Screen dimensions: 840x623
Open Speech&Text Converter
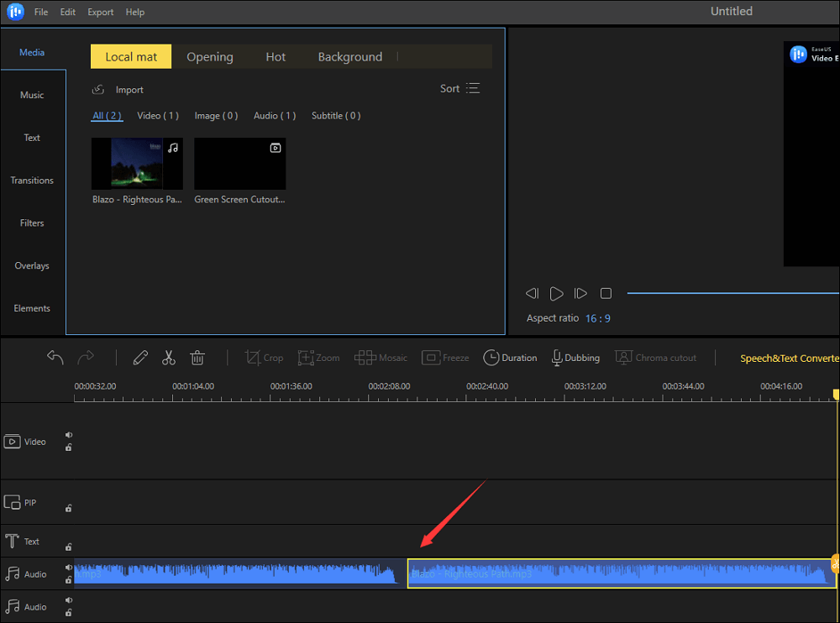pos(788,359)
